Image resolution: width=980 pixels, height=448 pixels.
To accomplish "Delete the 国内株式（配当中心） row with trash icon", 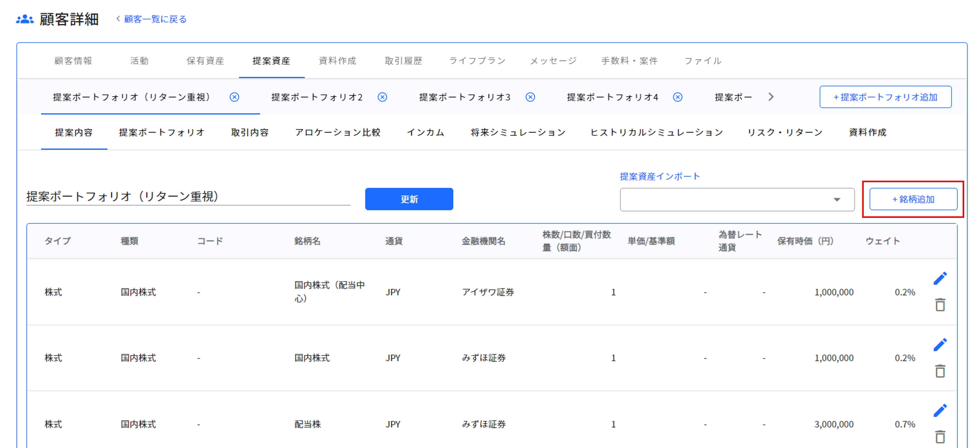I will point(940,305).
